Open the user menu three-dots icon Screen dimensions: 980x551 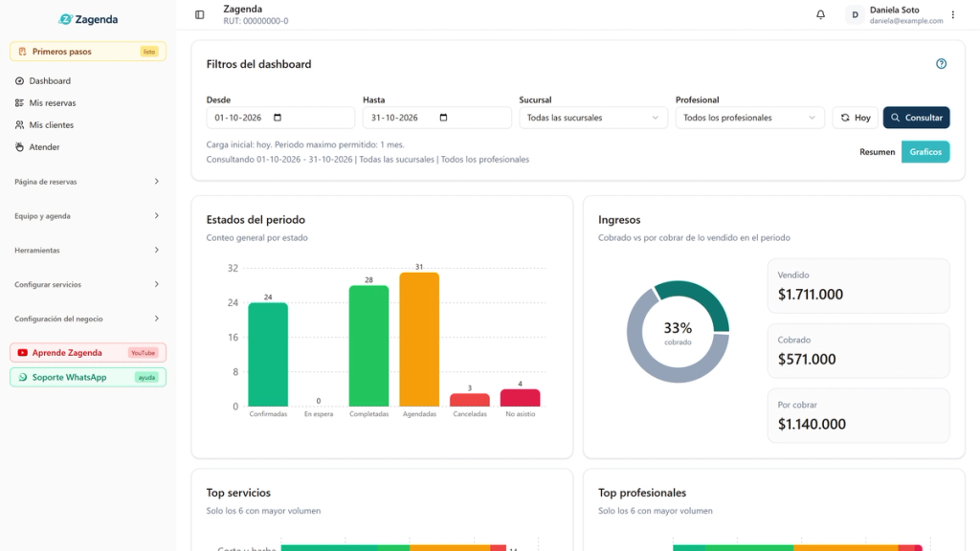coord(953,14)
